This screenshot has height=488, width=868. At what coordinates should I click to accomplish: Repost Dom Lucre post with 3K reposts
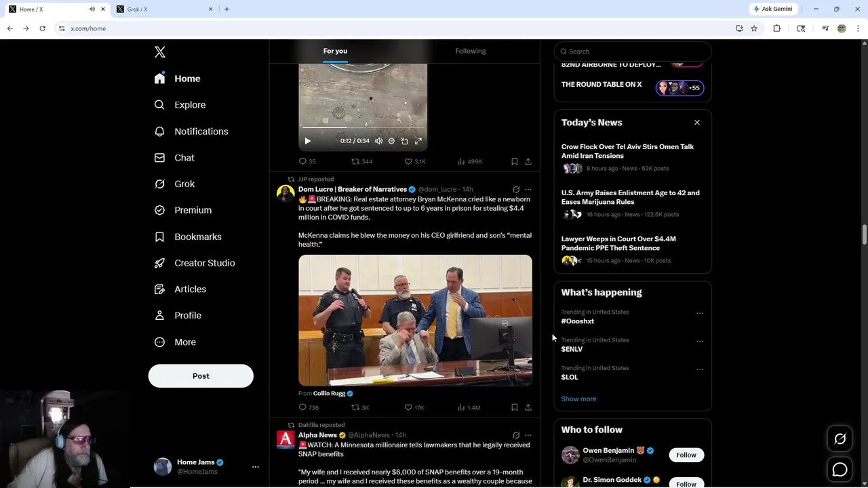tap(360, 407)
